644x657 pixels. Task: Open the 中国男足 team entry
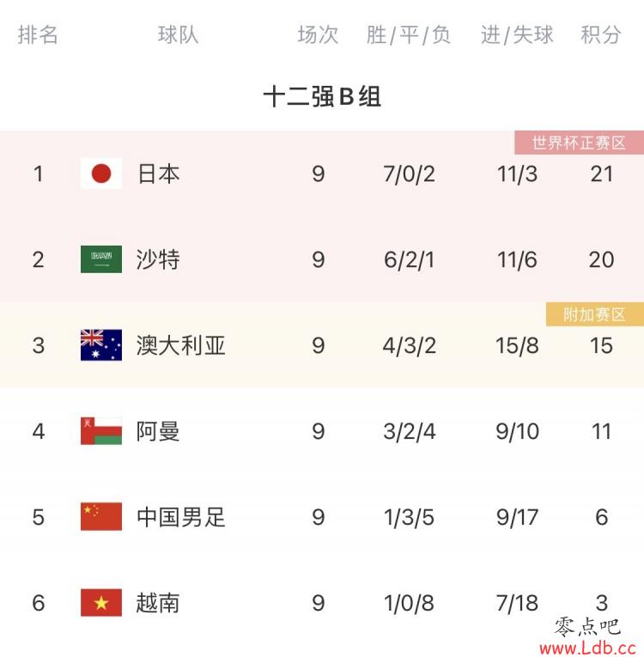coord(181,518)
